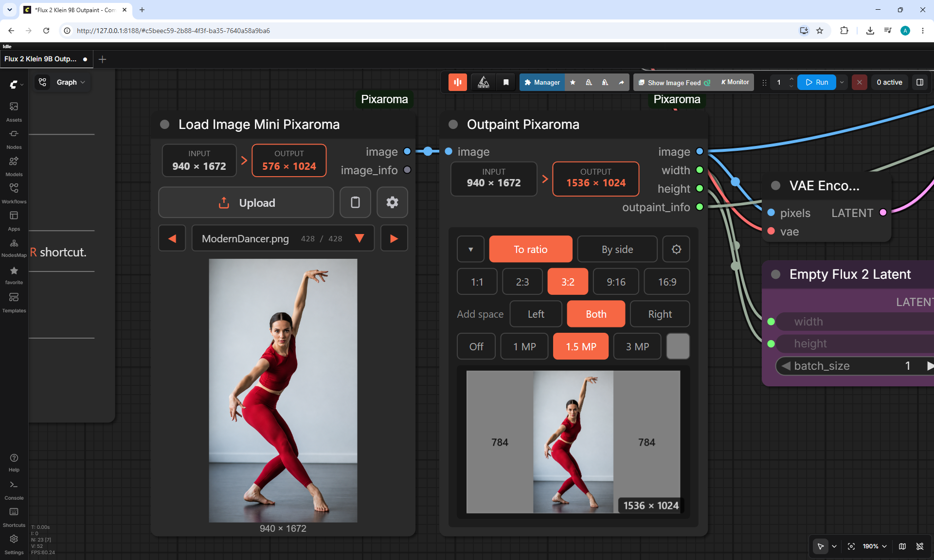Viewport: 934px width, 560px height.
Task: Open the Workflows sidebar panel
Action: click(x=14, y=193)
